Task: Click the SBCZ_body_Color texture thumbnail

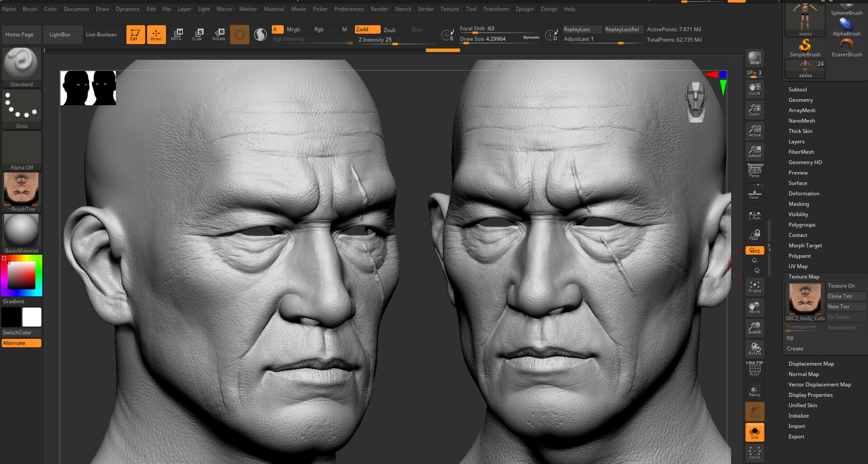Action: point(805,298)
